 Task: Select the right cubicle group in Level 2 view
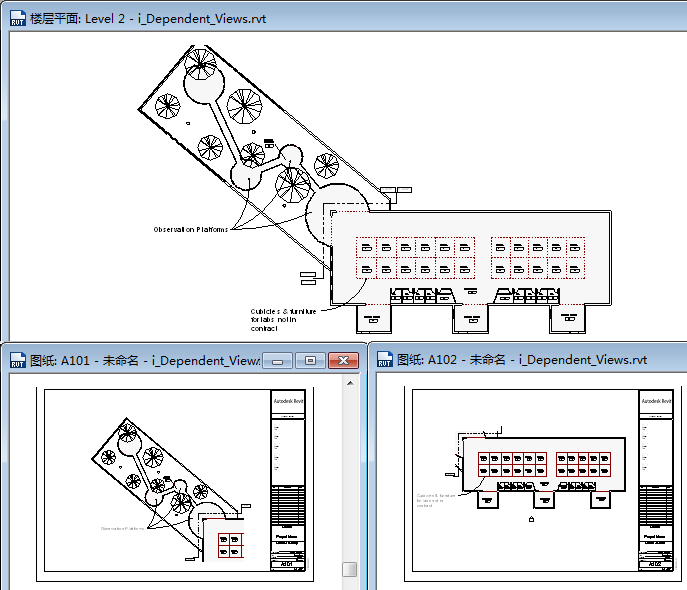click(538, 258)
